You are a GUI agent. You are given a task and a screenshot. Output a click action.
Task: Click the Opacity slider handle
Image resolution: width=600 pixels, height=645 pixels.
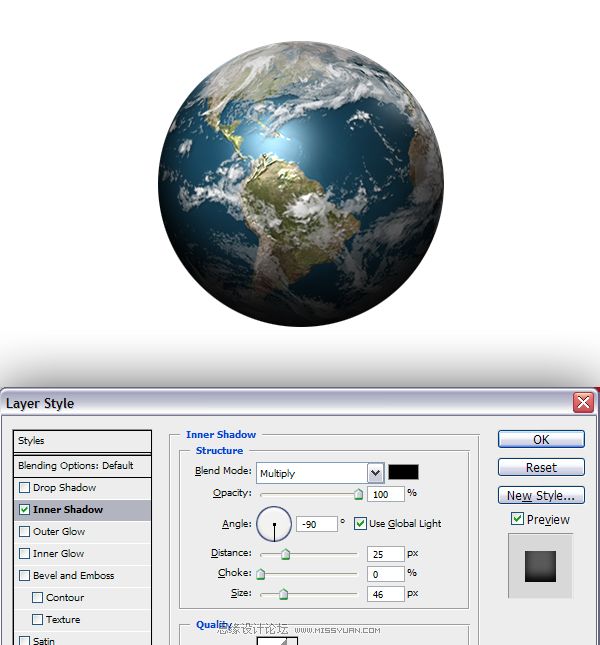tap(359, 494)
